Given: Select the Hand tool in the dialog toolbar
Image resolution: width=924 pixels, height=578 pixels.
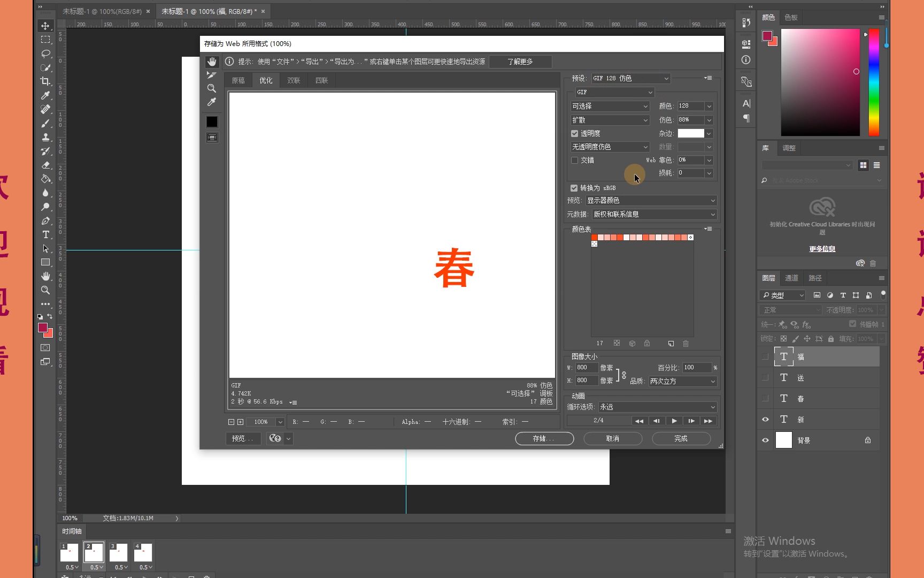Looking at the screenshot, I should click(212, 62).
